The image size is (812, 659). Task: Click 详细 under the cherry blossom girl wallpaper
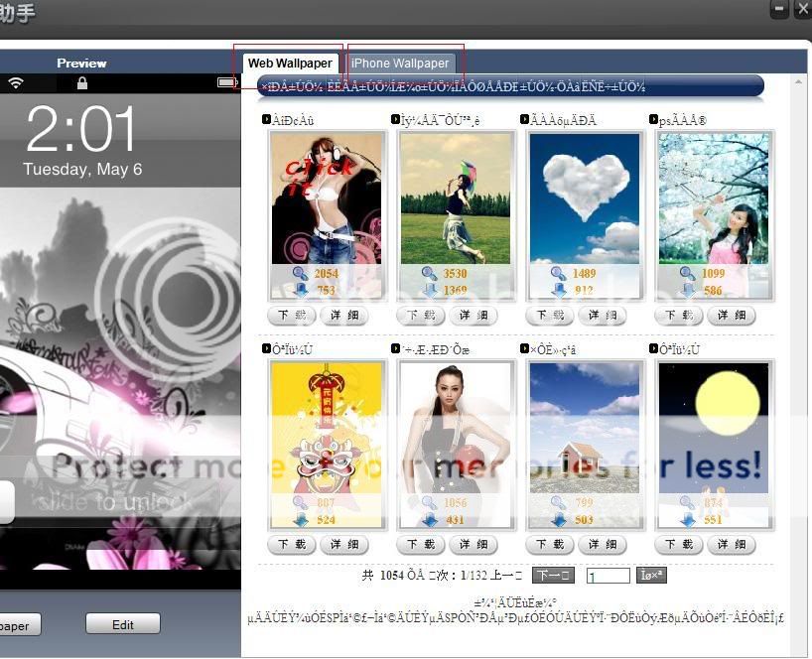732,316
